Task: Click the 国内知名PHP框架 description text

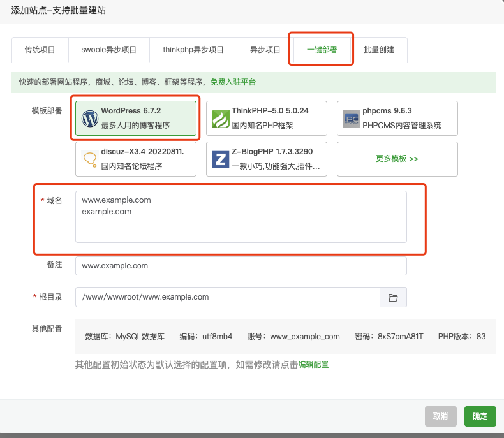Action: click(x=263, y=126)
